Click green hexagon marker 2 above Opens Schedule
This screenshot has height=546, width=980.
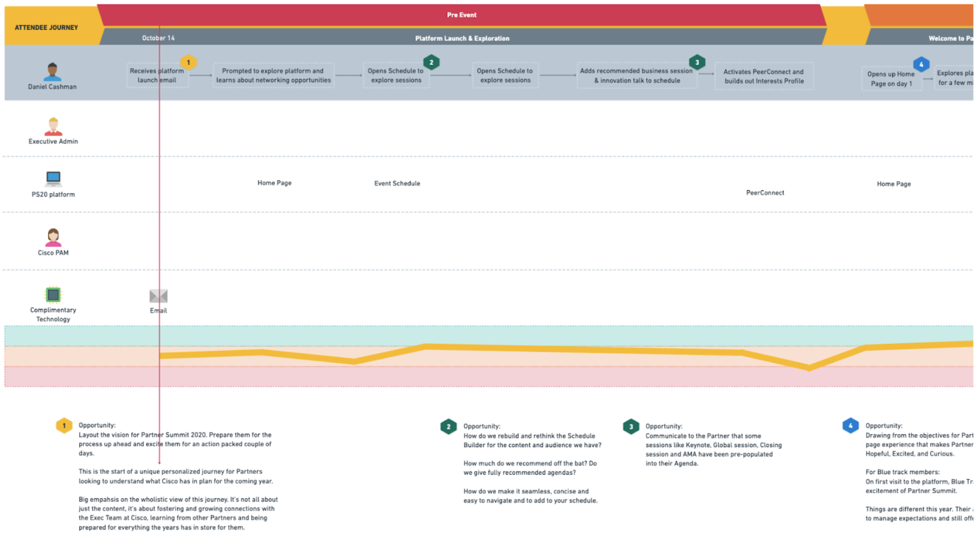point(431,62)
